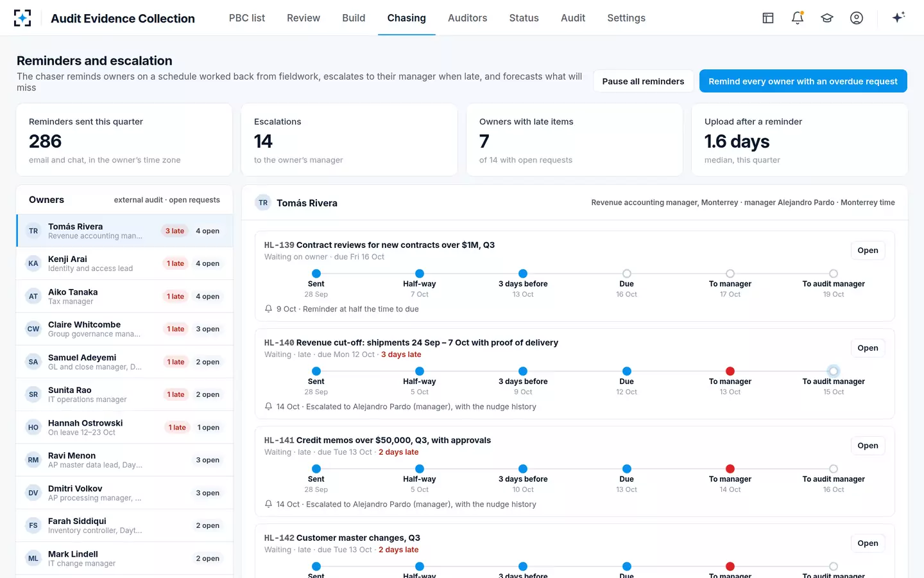Navigate to the Settings tab
The height and width of the screenshot is (578, 924).
click(626, 18)
